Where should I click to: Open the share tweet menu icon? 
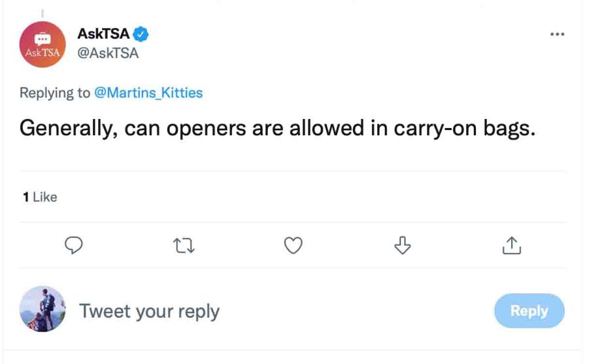point(512,245)
